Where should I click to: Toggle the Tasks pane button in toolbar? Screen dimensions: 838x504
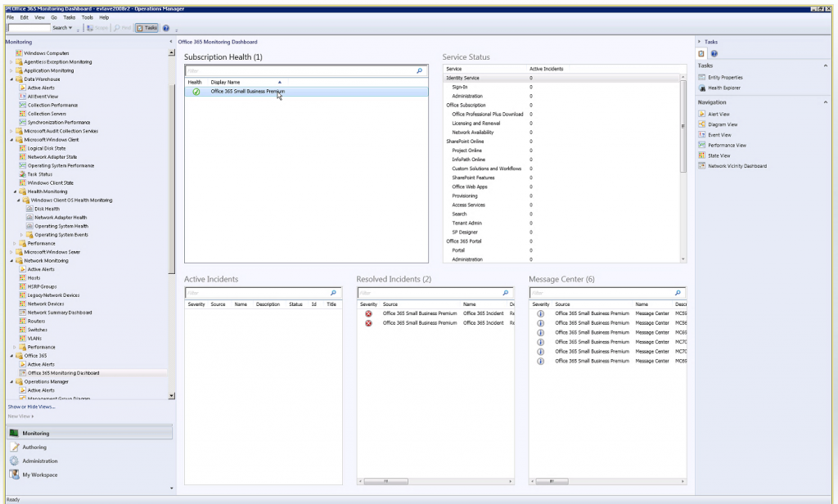click(x=147, y=27)
